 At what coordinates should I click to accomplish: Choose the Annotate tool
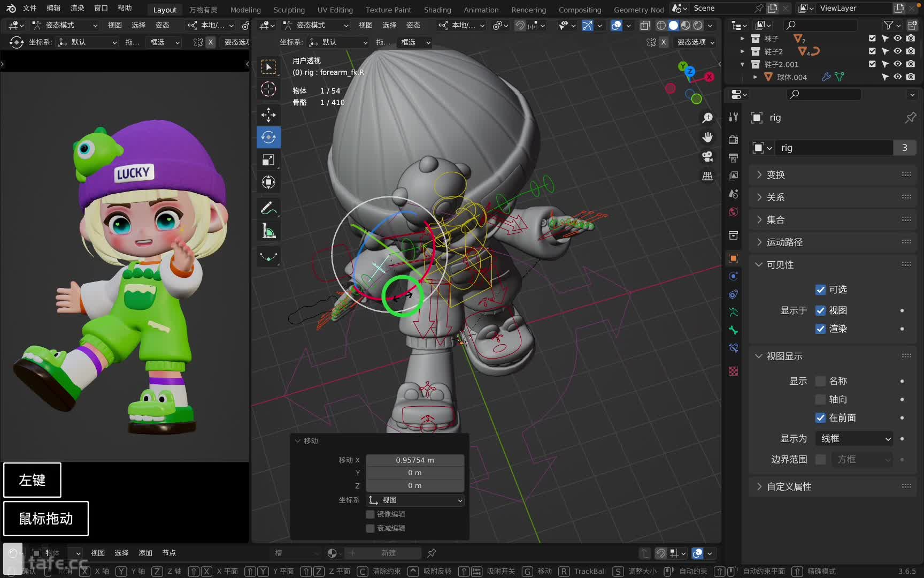[x=268, y=208]
